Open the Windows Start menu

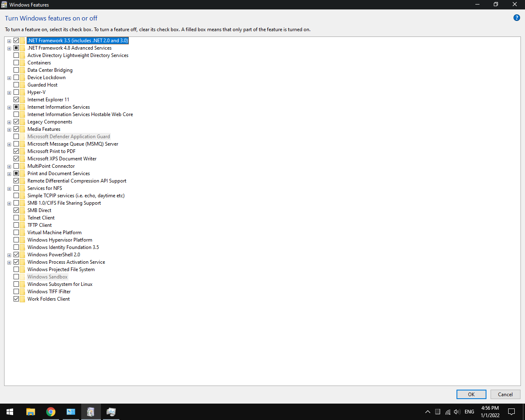[x=10, y=412]
